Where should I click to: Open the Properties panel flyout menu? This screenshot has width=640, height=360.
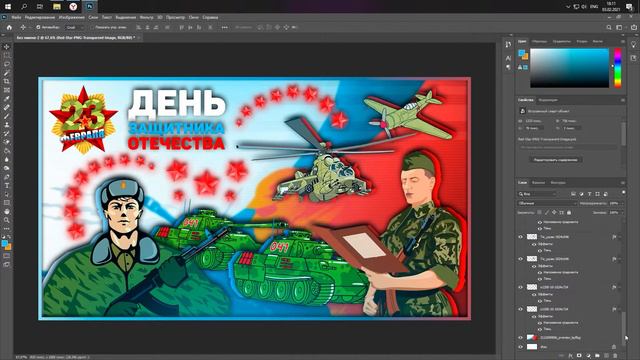(622, 100)
